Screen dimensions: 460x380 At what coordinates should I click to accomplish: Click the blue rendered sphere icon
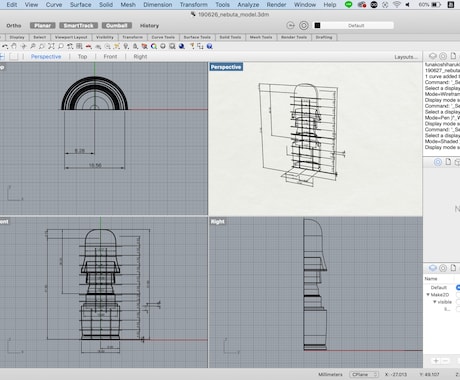(182, 46)
